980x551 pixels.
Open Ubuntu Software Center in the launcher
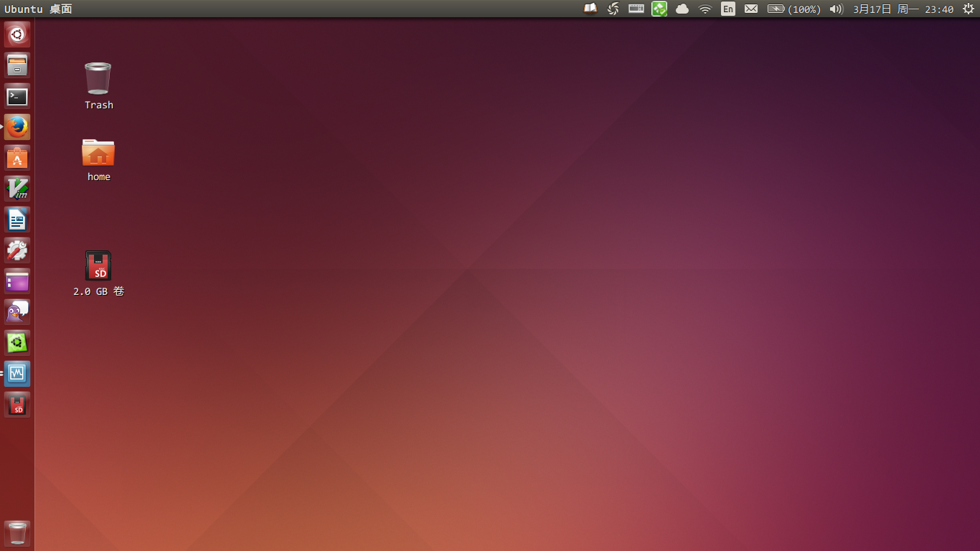[17, 158]
